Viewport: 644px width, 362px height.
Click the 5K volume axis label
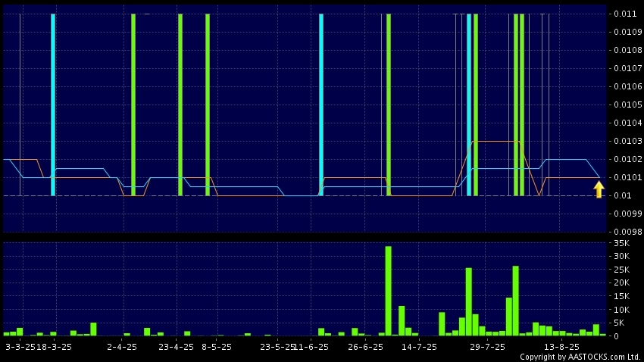[x=619, y=323]
